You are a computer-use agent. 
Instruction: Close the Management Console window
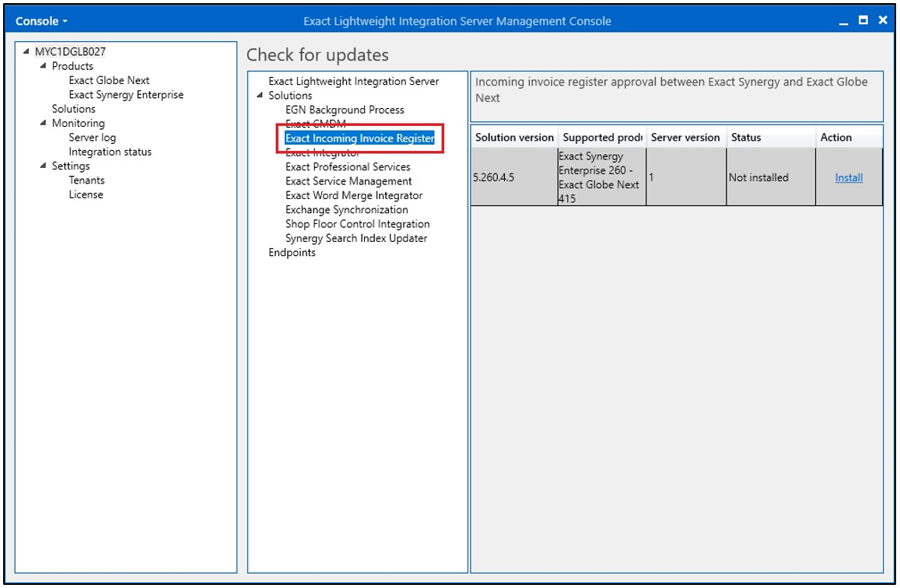click(x=883, y=21)
